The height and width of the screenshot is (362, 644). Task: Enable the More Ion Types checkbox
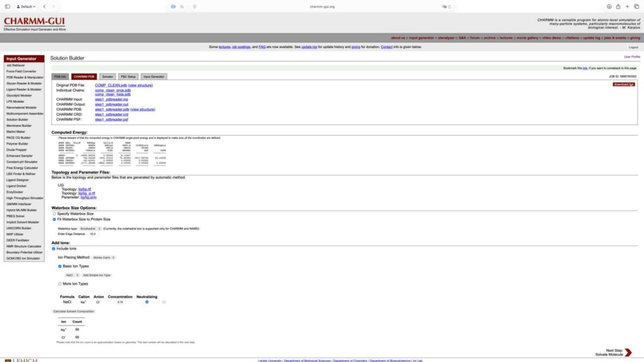(60, 283)
